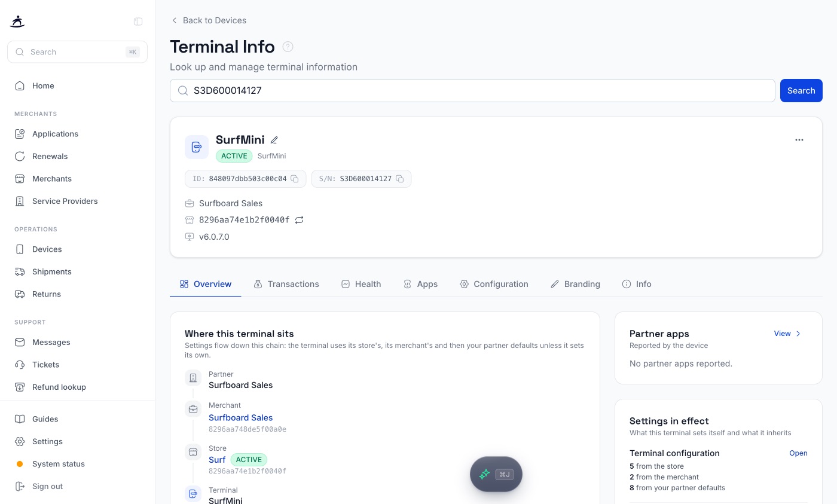The width and height of the screenshot is (837, 504).
Task: Select the Overview tab
Action: [206, 284]
